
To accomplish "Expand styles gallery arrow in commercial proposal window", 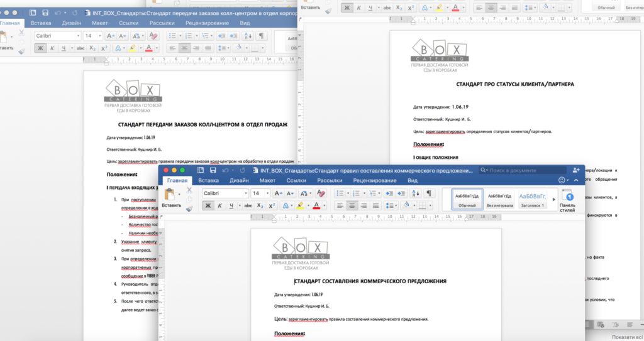I will [x=553, y=200].
